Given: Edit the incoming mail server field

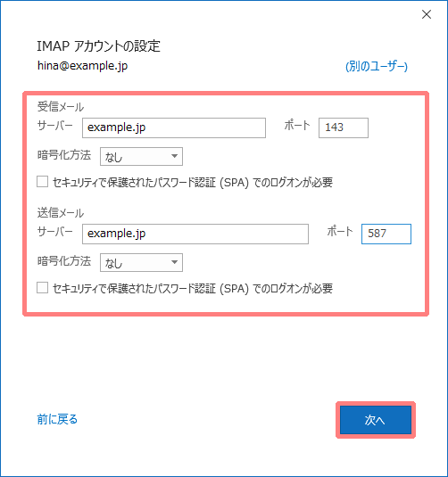Looking at the screenshot, I should [x=174, y=127].
